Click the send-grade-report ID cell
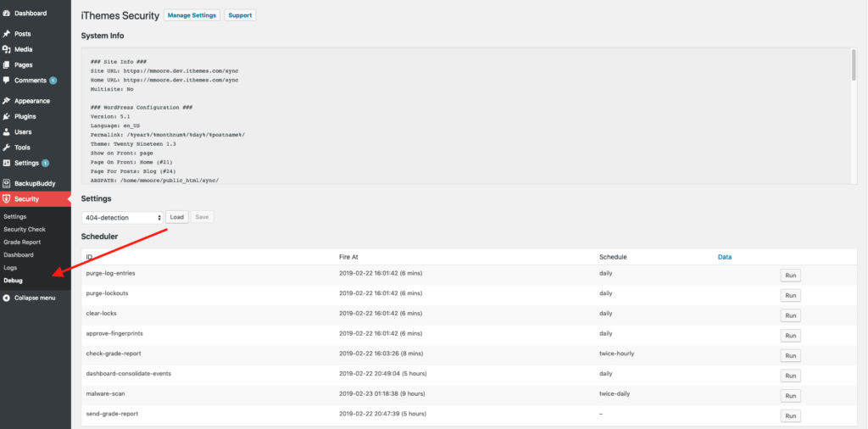This screenshot has height=429, width=868. point(113,414)
